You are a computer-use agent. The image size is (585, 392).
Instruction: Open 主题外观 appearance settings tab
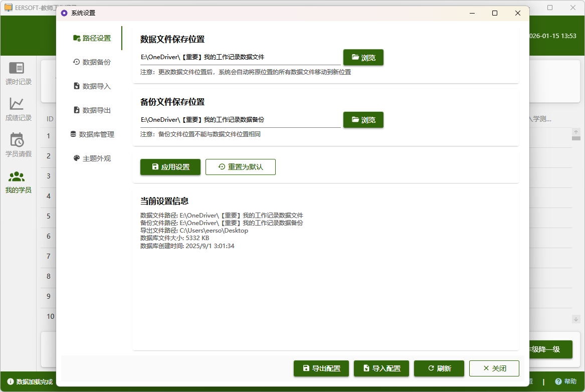click(x=91, y=158)
